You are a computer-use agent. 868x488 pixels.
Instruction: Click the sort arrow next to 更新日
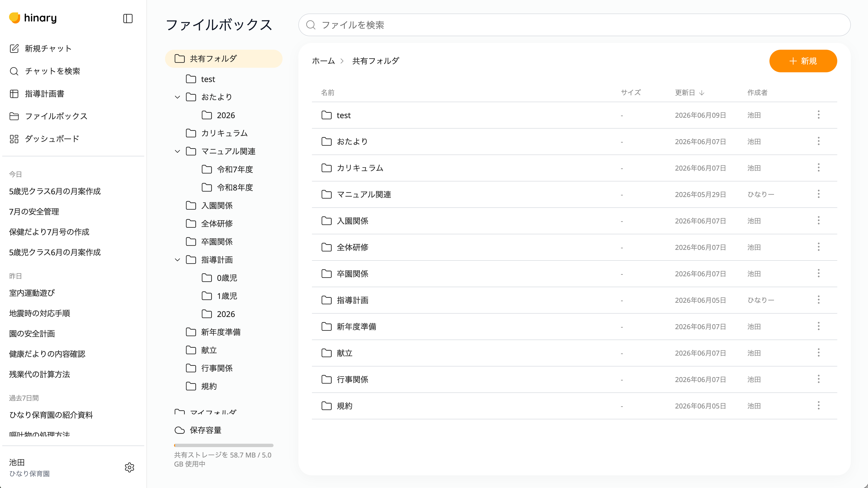point(702,93)
